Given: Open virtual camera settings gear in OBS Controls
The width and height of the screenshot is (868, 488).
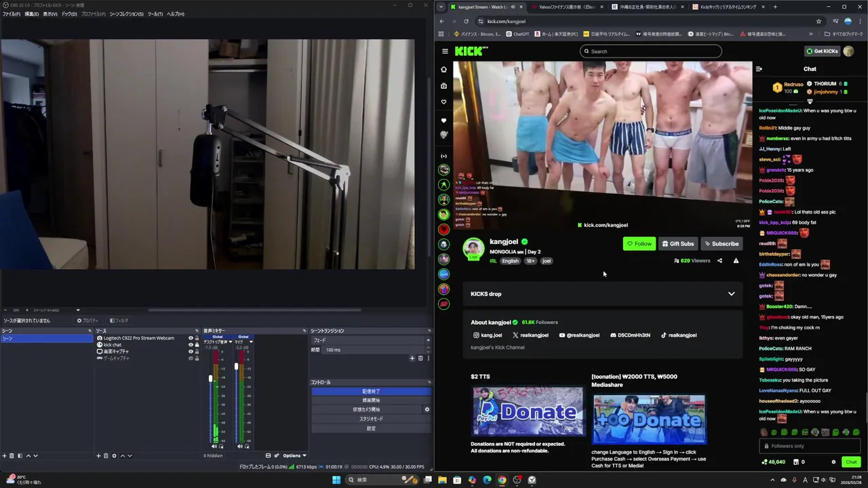Looking at the screenshot, I should [427, 409].
